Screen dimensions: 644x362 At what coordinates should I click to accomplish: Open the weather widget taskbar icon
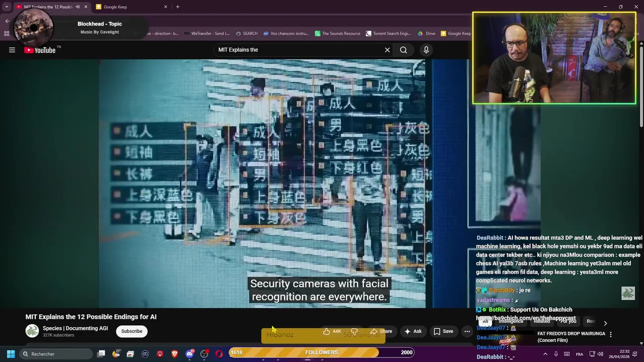116,354
